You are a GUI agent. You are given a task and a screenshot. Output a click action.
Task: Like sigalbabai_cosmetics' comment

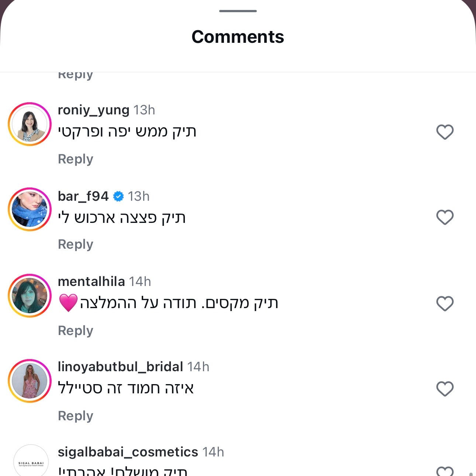445,471
